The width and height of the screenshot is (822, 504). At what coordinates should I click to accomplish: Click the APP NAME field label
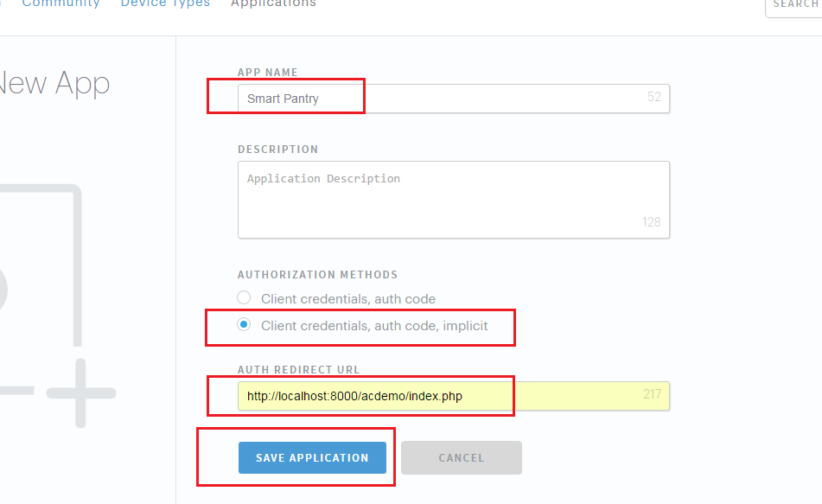(x=267, y=73)
